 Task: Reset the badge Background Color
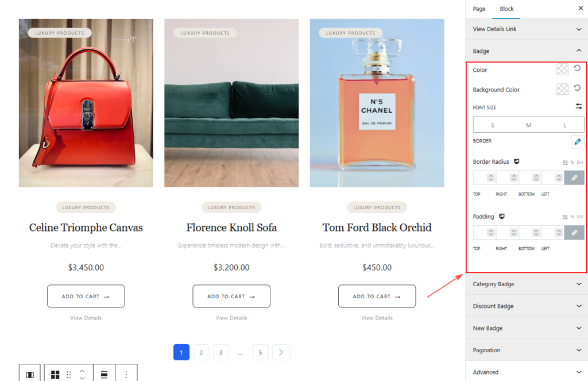577,88
